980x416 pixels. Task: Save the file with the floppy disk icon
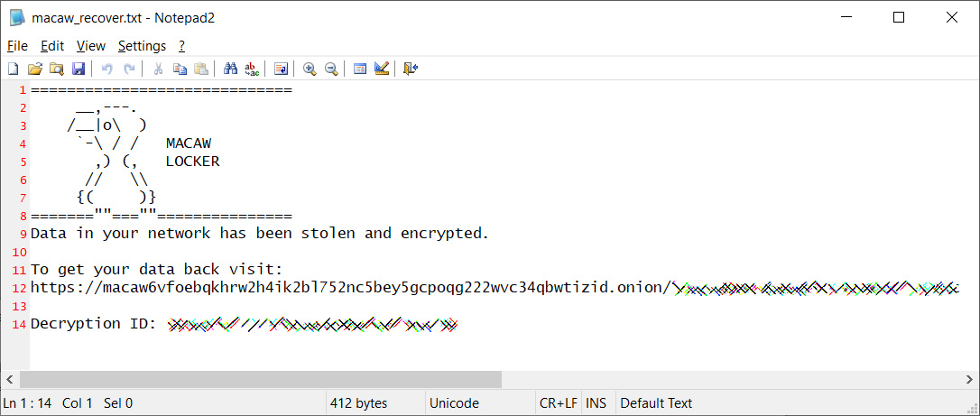79,69
